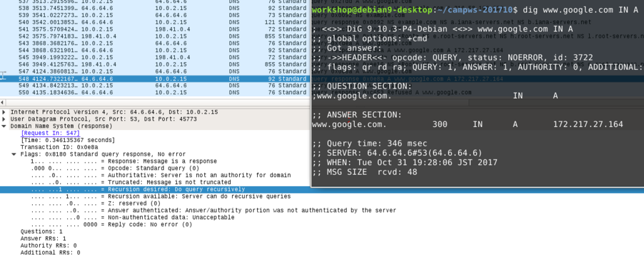This screenshot has width=644, height=257.
Task: Select the Authority RRs: 0 field
Action: click(48, 246)
